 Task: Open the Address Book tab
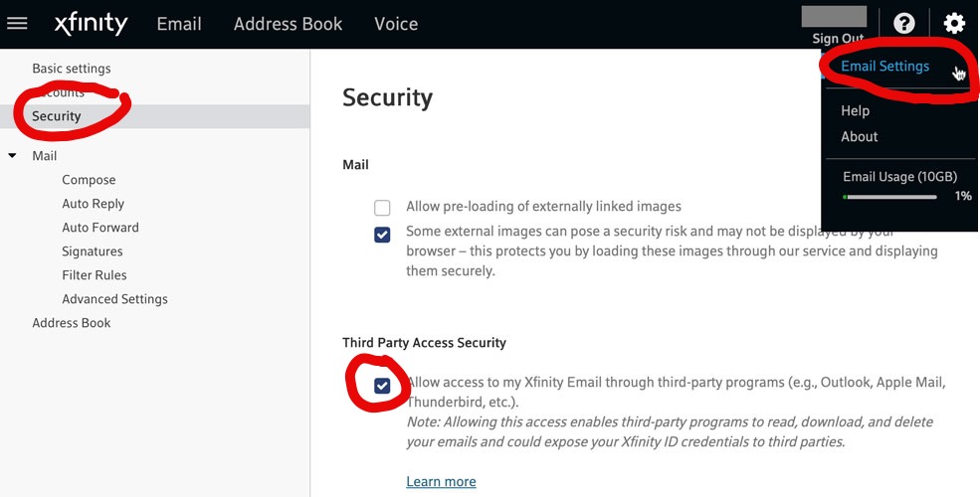click(288, 24)
